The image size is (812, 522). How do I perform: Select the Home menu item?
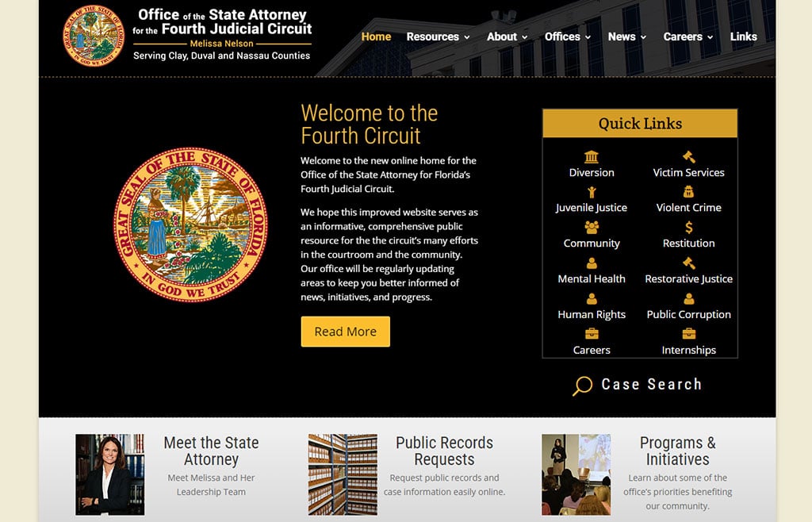(376, 36)
